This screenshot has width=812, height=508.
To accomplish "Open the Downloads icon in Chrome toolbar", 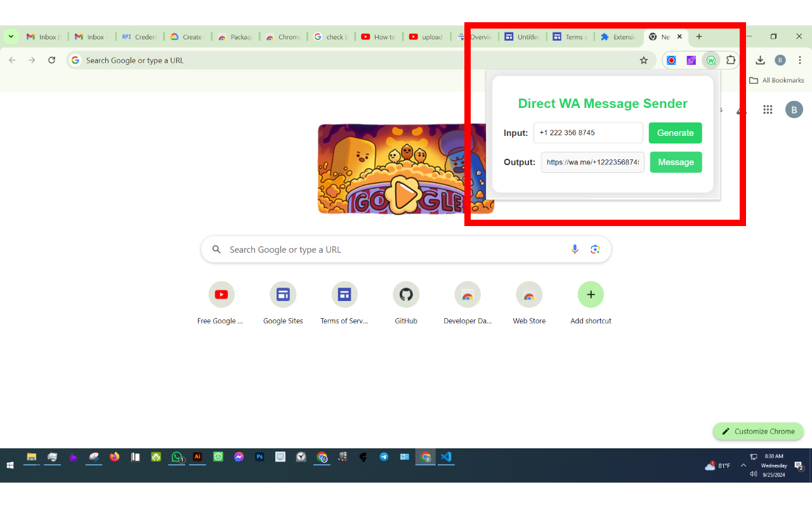I will click(760, 60).
